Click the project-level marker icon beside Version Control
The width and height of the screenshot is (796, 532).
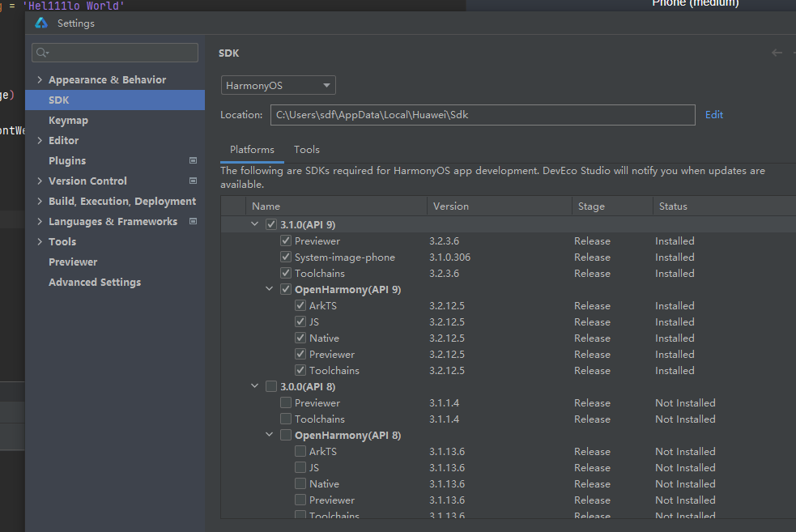click(193, 181)
